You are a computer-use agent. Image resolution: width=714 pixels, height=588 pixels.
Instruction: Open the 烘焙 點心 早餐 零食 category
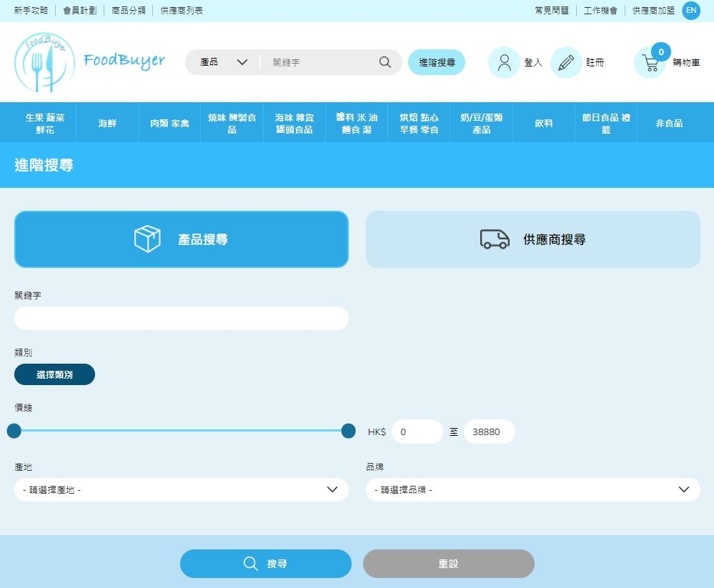pos(419,123)
